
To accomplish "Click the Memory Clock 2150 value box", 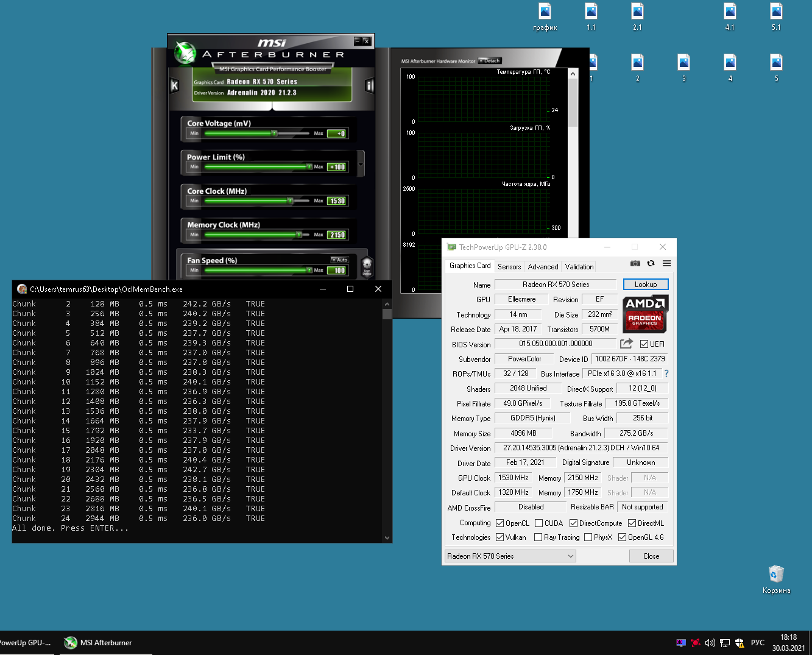I will [x=337, y=235].
